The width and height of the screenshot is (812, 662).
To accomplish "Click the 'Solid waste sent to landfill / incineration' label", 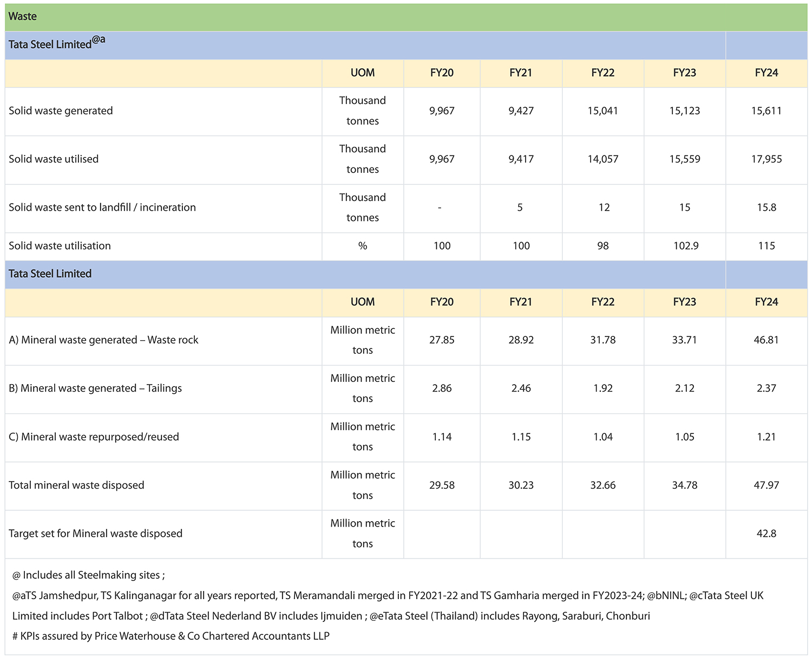I will [x=102, y=207].
